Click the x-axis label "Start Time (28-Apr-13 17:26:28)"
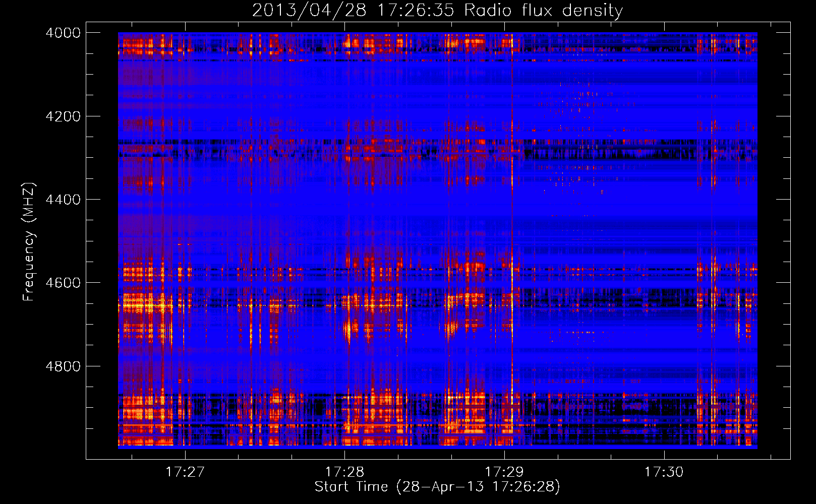Image resolution: width=816 pixels, height=504 pixels. 437,487
